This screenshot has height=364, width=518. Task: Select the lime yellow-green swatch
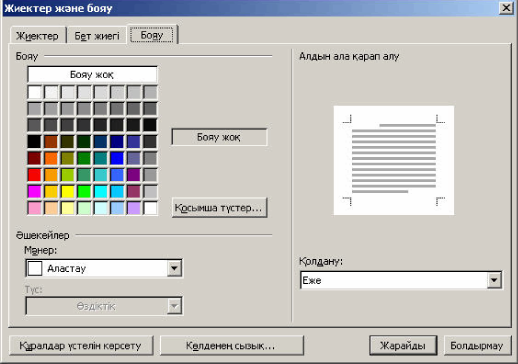click(67, 175)
